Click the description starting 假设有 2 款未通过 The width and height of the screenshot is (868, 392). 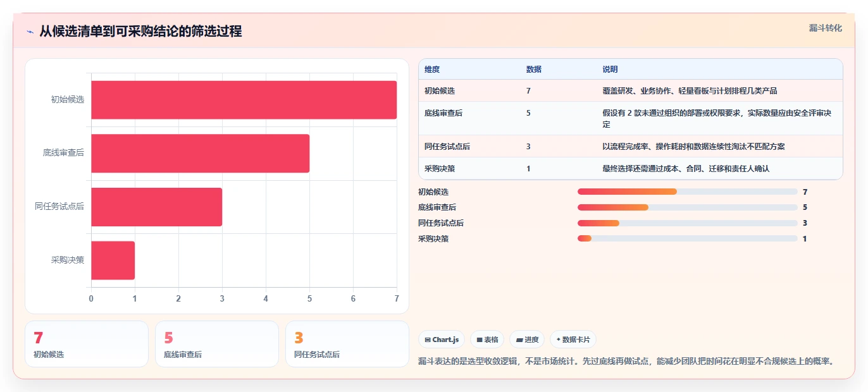pos(717,119)
